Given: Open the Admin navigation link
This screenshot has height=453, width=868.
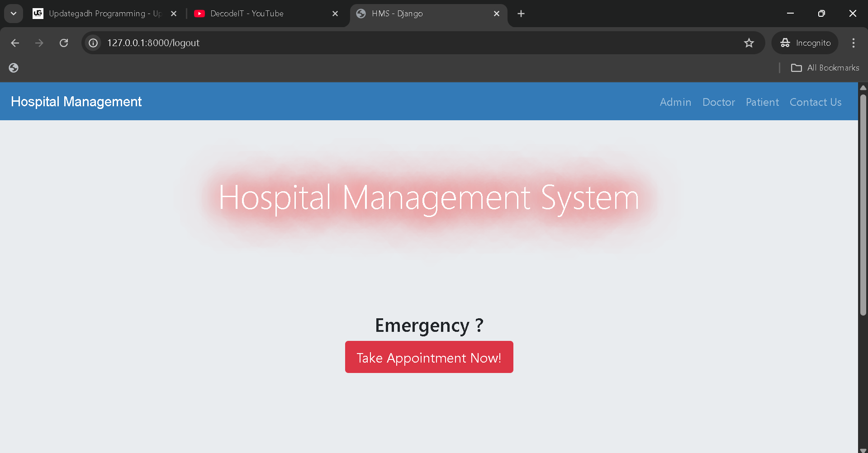Looking at the screenshot, I should (x=675, y=102).
